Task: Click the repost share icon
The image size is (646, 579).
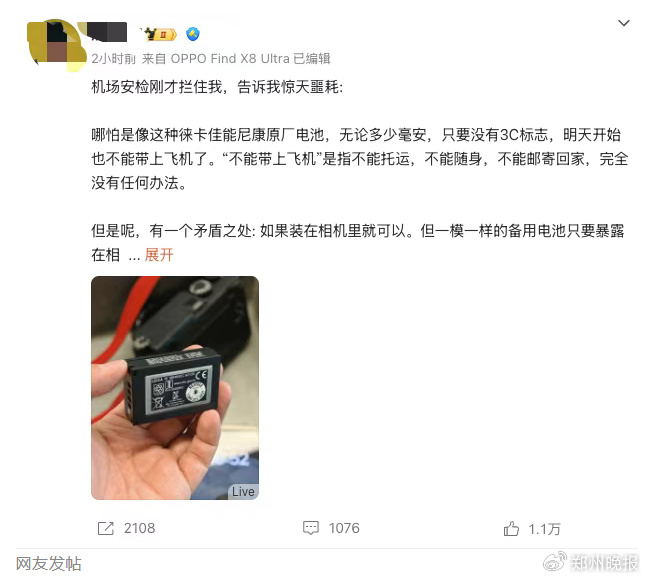Action: [x=105, y=528]
